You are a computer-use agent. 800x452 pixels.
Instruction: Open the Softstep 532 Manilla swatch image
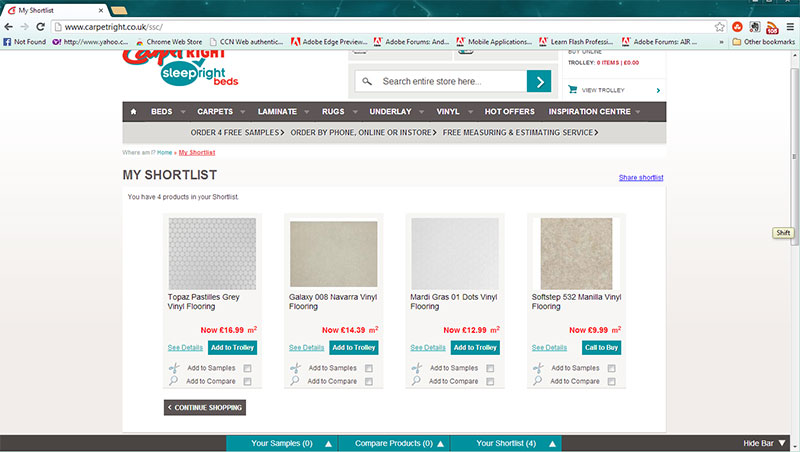[x=576, y=253]
